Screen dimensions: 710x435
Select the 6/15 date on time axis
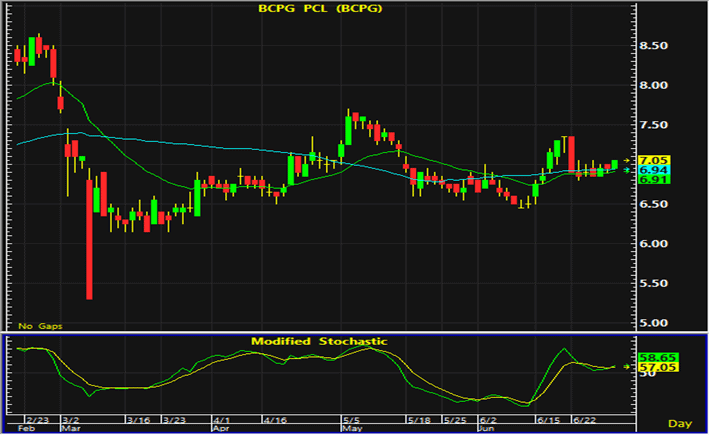(x=548, y=420)
